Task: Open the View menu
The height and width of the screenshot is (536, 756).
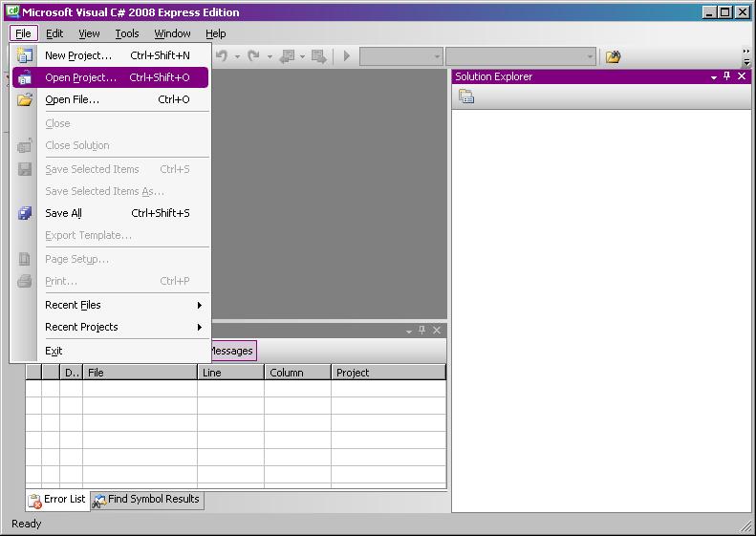Action: (89, 33)
